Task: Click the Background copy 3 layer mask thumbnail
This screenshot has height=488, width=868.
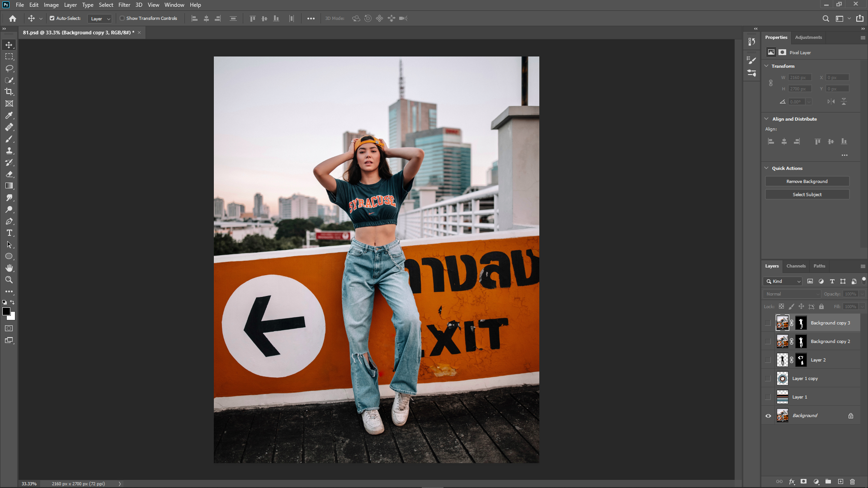Action: (801, 323)
